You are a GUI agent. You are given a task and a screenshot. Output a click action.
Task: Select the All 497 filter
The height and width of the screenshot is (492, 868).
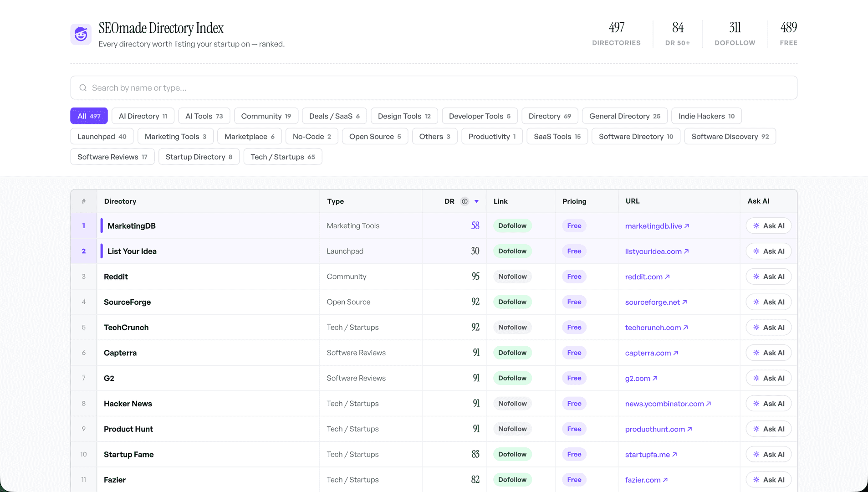(89, 116)
